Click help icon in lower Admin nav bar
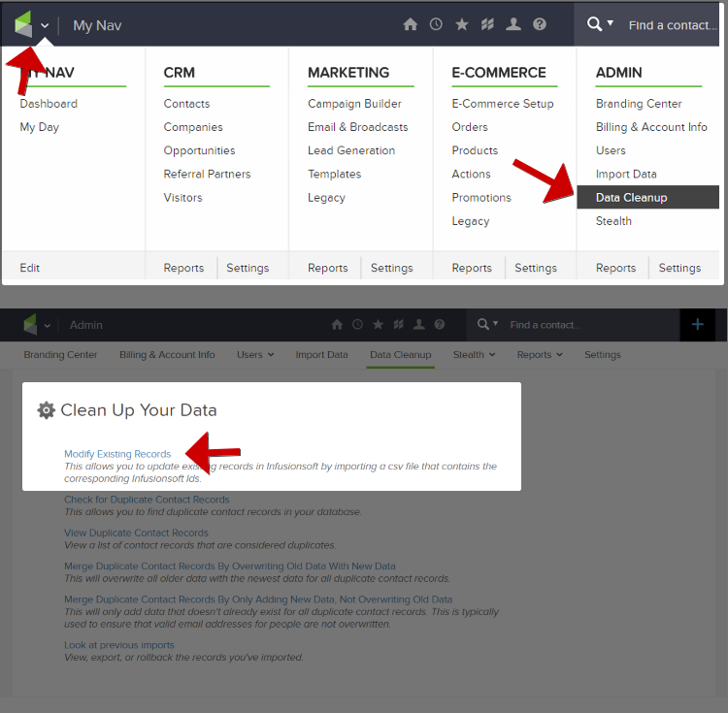This screenshot has height=713, width=728. pyautogui.click(x=439, y=325)
